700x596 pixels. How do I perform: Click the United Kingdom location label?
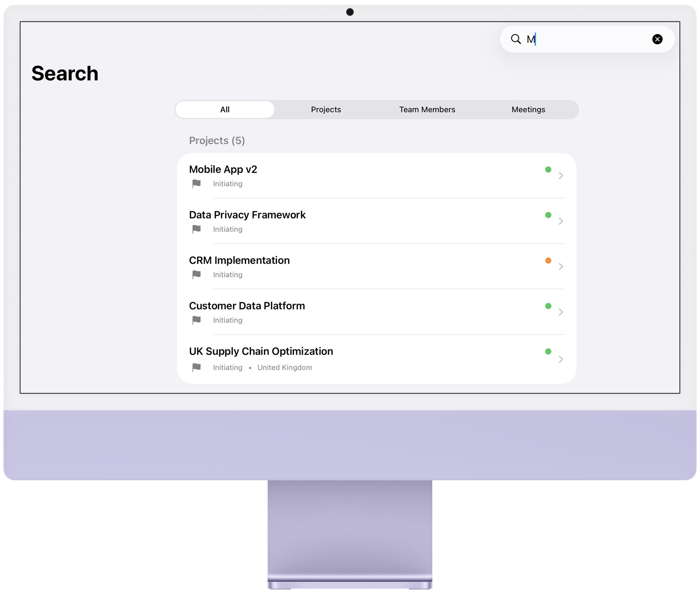pos(285,367)
